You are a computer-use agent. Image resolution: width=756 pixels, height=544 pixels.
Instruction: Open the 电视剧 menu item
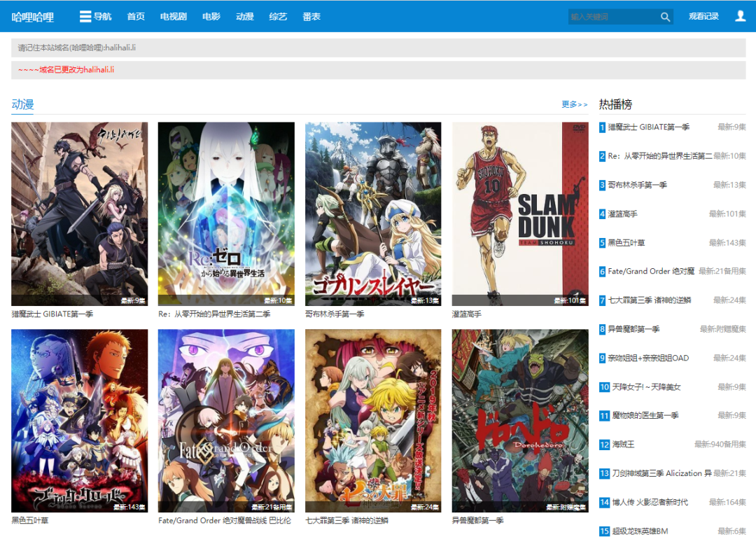(173, 17)
